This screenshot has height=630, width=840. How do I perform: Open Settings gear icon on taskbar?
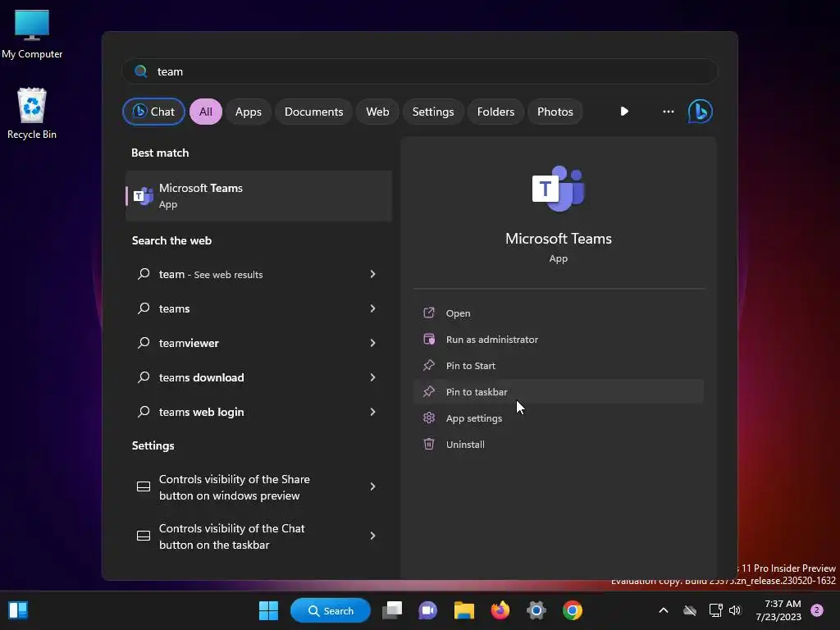tap(536, 610)
